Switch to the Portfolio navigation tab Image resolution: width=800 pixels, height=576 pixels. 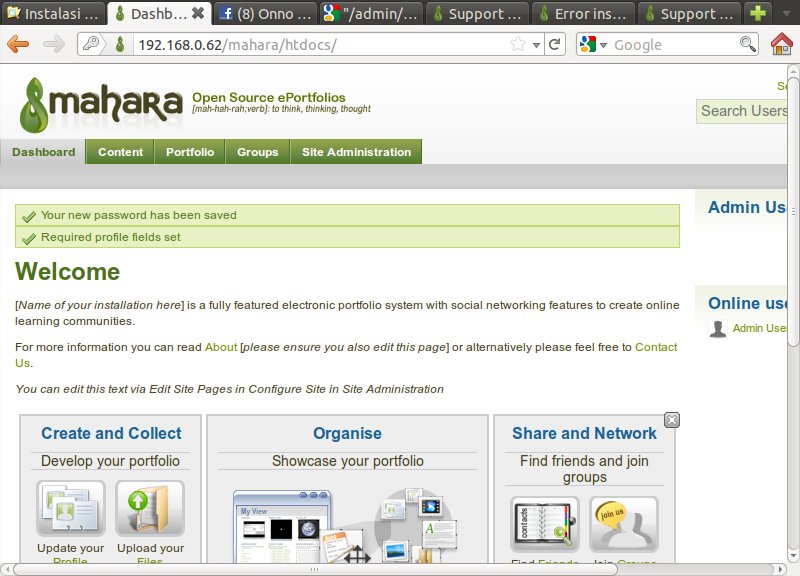[190, 152]
